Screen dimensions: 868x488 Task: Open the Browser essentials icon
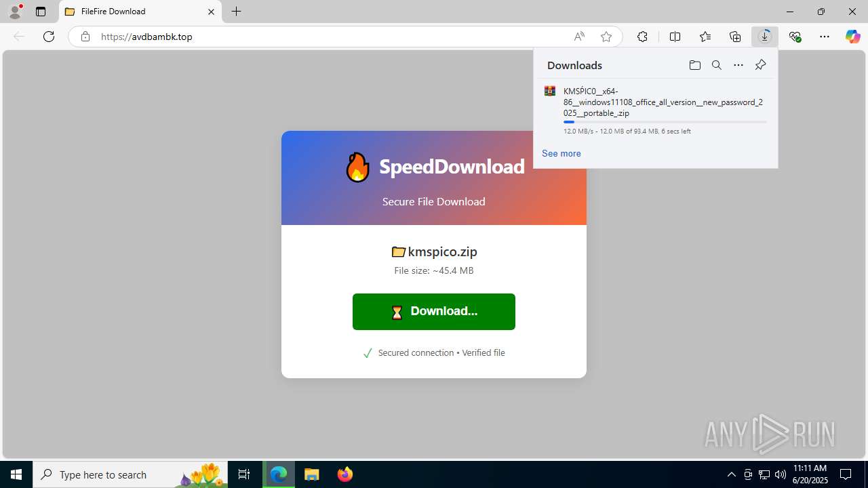point(795,37)
